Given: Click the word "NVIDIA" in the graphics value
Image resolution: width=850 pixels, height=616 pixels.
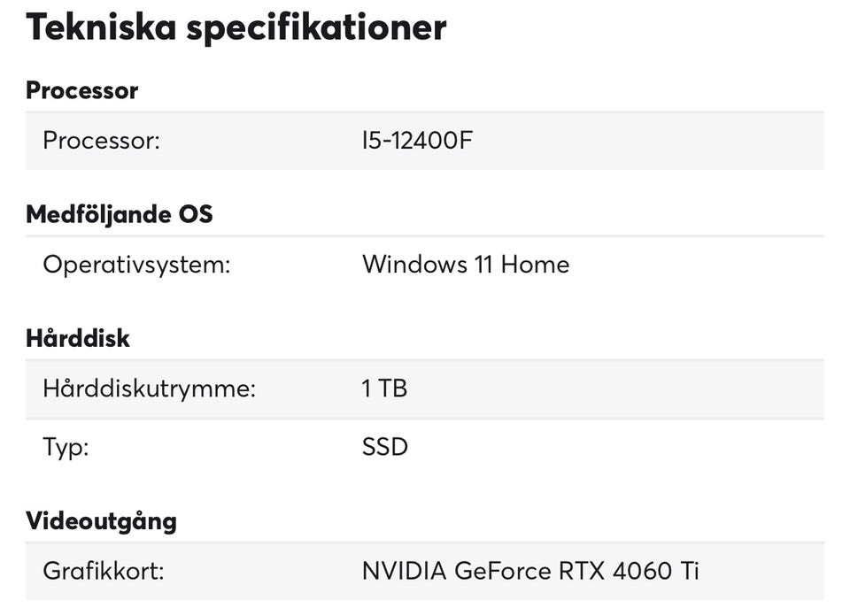Looking at the screenshot, I should 404,571.
